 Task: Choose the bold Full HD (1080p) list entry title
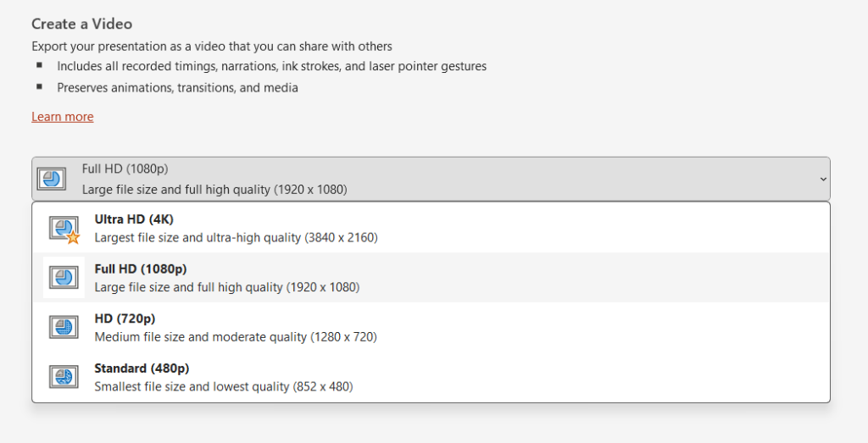[x=141, y=269]
